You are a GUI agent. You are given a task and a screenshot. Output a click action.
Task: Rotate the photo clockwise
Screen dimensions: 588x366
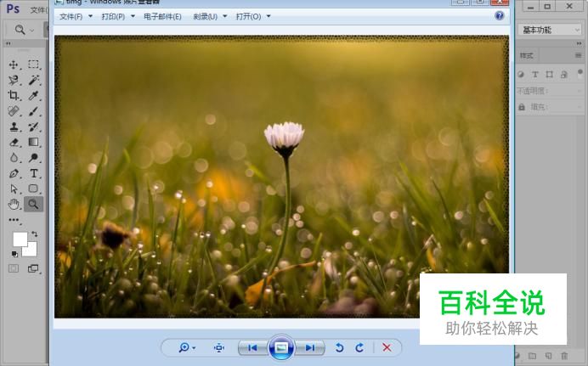pyautogui.click(x=359, y=348)
